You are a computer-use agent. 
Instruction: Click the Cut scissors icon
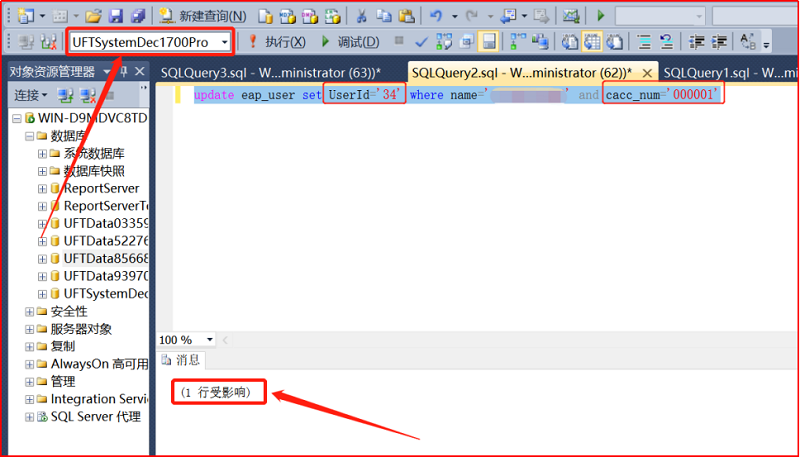[x=361, y=16]
